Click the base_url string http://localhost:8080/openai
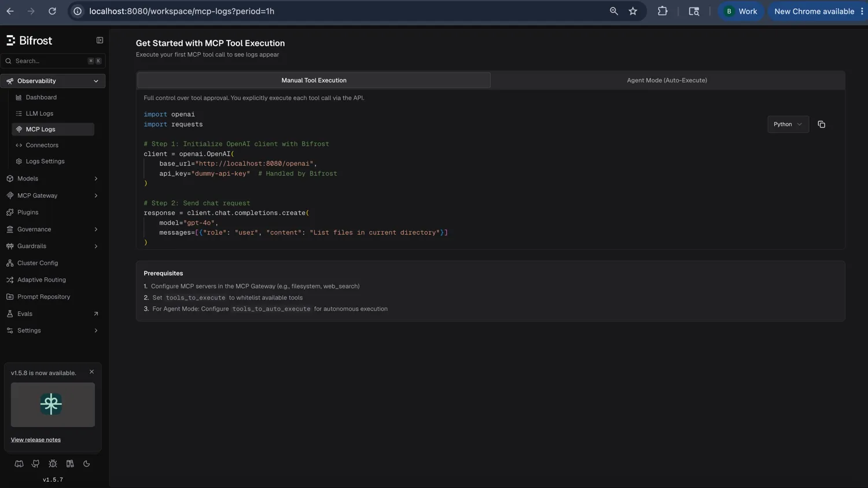 tap(254, 164)
